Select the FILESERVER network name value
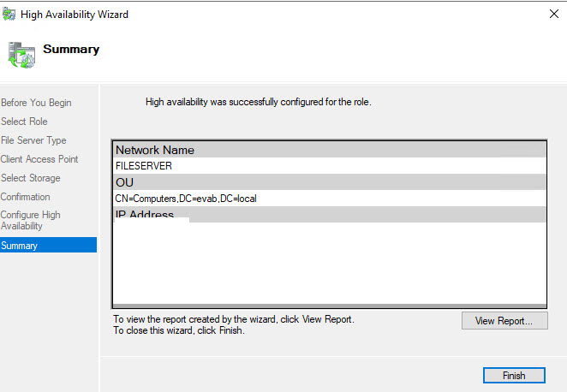 coord(144,166)
